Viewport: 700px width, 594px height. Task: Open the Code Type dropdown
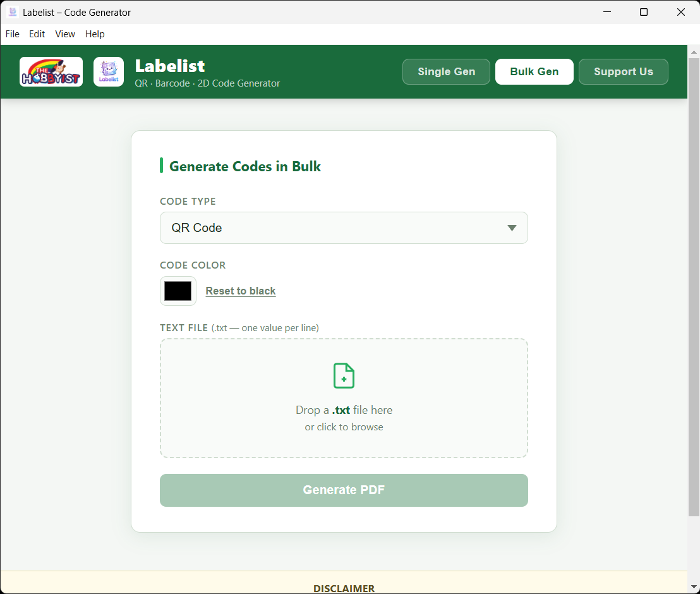(344, 227)
